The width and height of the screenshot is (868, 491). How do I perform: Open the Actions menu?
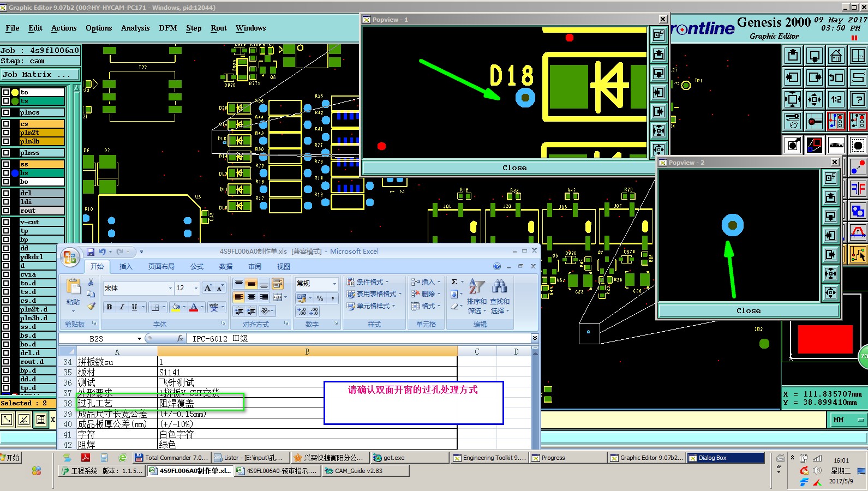coord(64,28)
